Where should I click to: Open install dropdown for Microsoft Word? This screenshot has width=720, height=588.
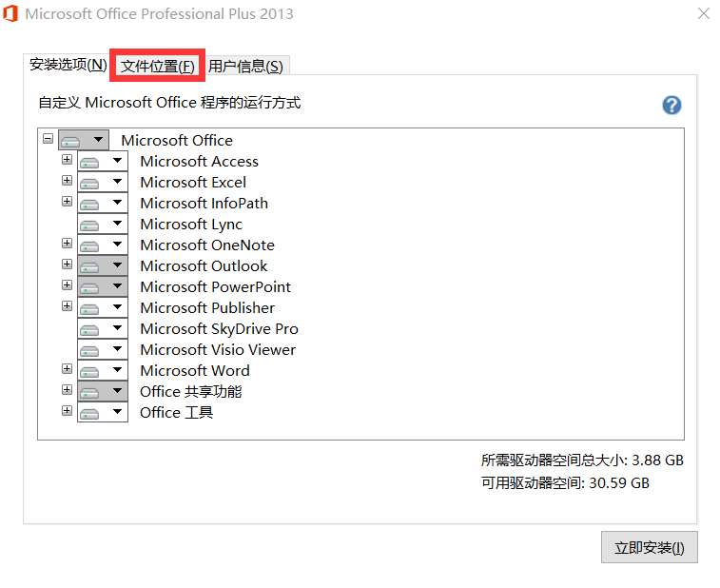tap(103, 370)
